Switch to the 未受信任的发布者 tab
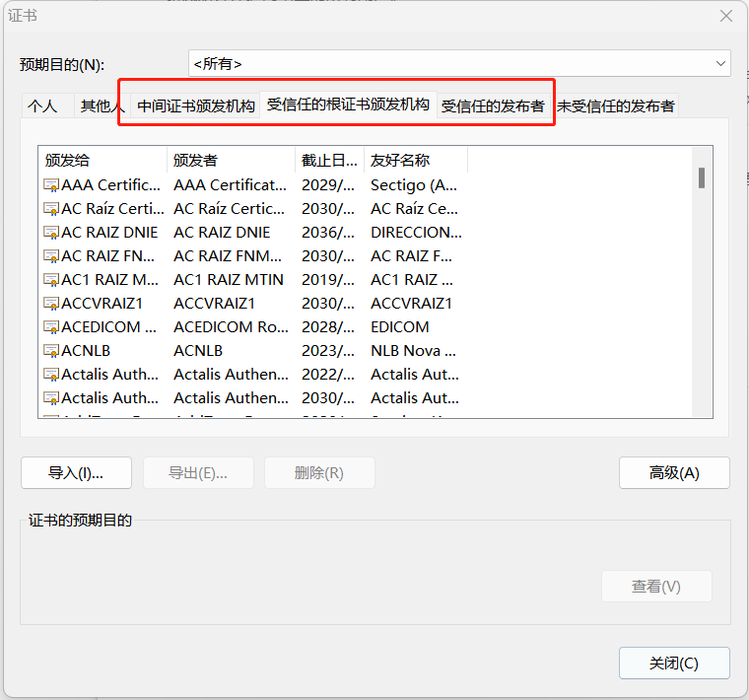Viewport: 749px width, 700px height. pyautogui.click(x=616, y=106)
